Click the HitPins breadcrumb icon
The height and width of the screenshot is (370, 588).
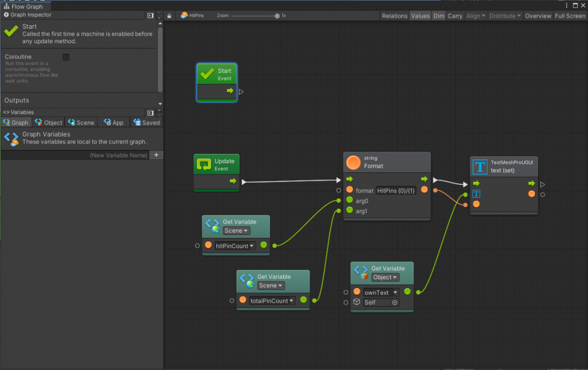(x=185, y=16)
